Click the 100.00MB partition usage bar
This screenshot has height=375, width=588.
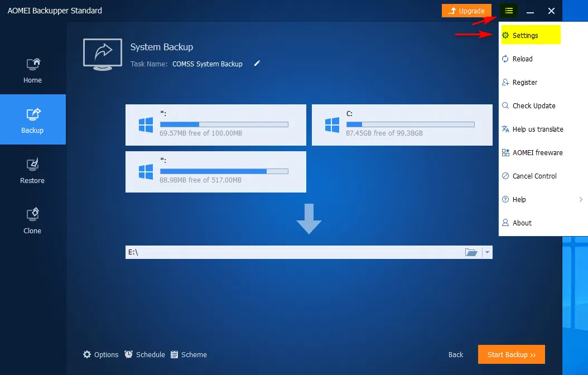tap(224, 124)
